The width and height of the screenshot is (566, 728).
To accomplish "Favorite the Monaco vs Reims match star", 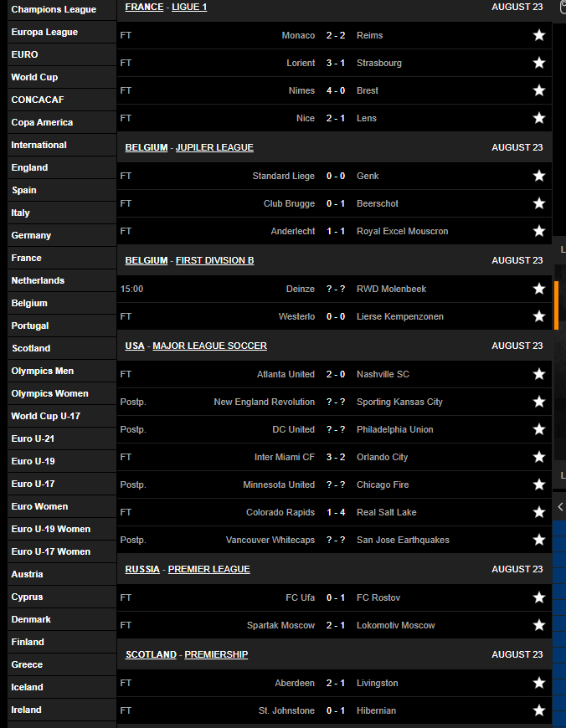I will pos(539,35).
